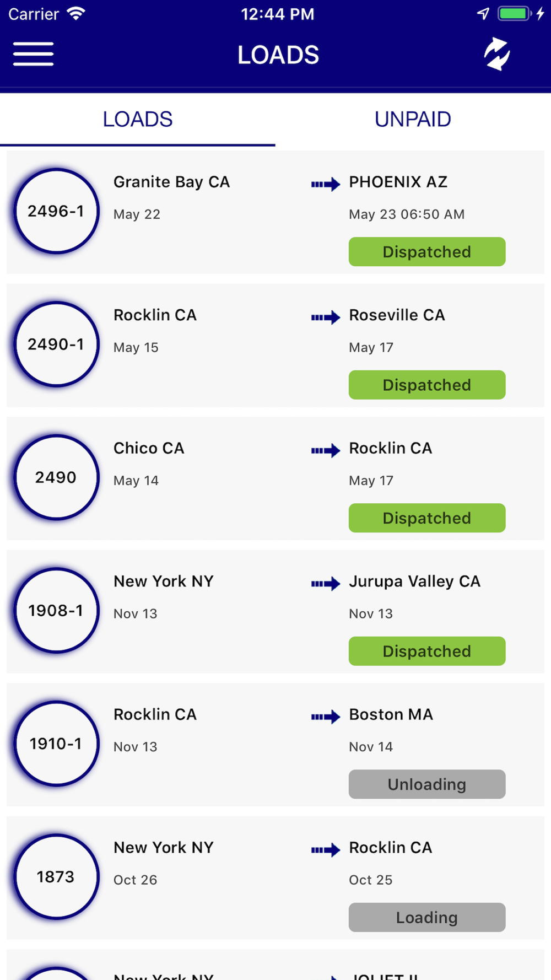The height and width of the screenshot is (980, 551).
Task: Tap load number circle 2490-1
Action: coord(56,344)
